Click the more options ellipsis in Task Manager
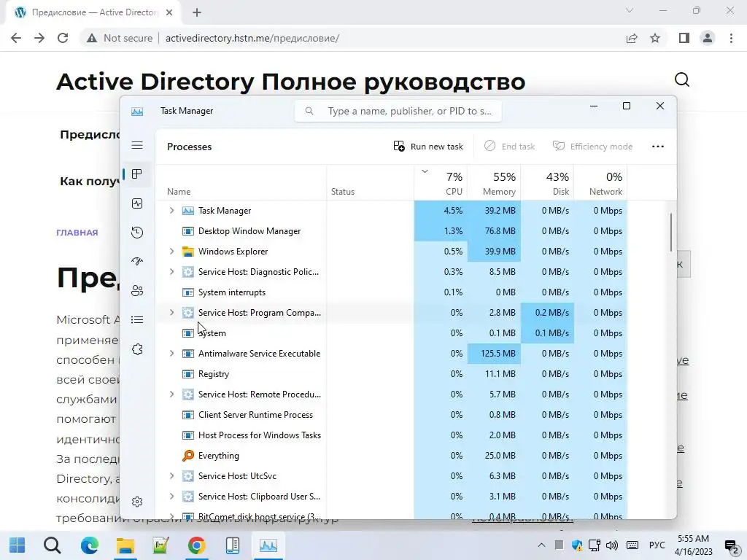 pos(658,147)
